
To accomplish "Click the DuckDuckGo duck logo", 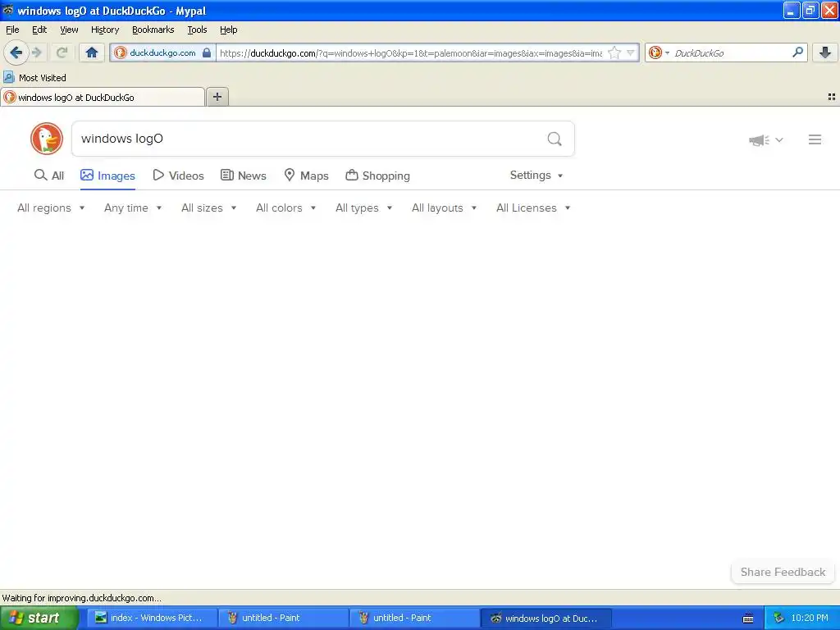I will click(x=47, y=139).
